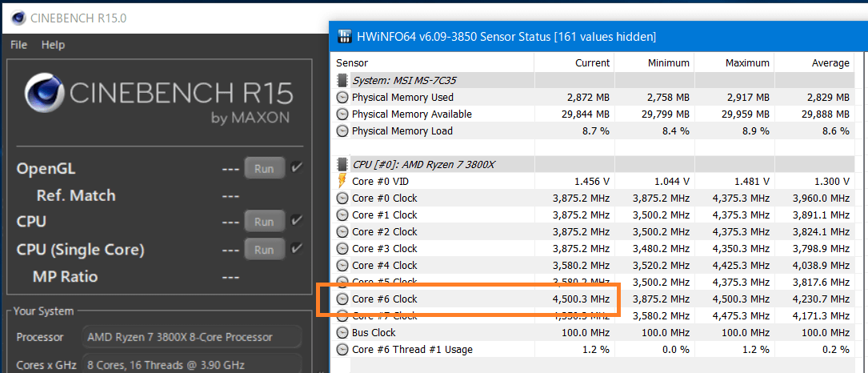Click the CPU AMD Ryzen 7 3800X chip icon

[x=342, y=165]
